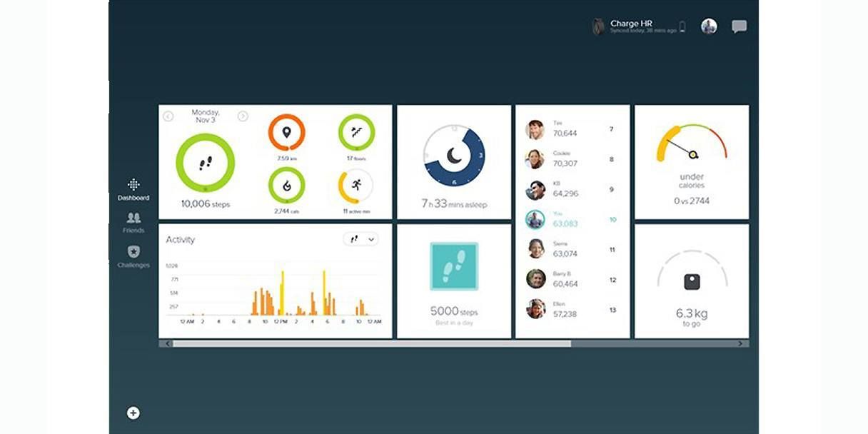Image resolution: width=868 pixels, height=434 pixels.
Task: Open the calories burned flame ring
Action: pyautogui.click(x=286, y=186)
